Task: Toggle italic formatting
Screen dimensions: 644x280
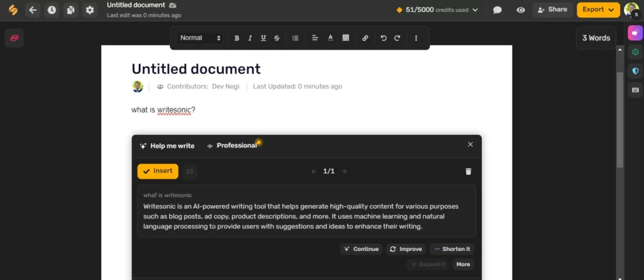Action: click(x=250, y=38)
